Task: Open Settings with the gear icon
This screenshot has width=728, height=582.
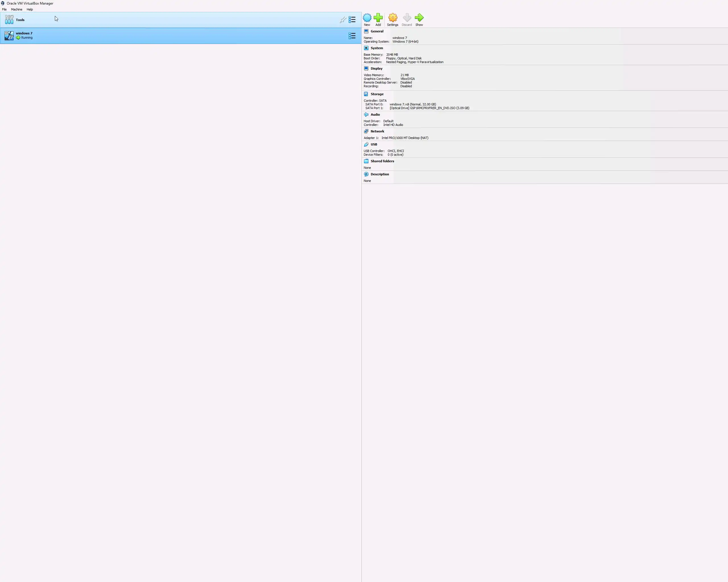Action: [x=392, y=18]
